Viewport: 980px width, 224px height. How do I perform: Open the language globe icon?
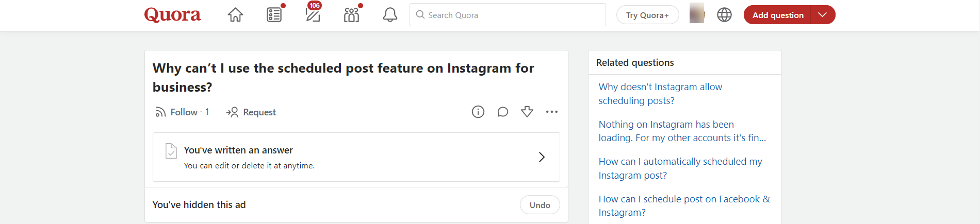724,15
